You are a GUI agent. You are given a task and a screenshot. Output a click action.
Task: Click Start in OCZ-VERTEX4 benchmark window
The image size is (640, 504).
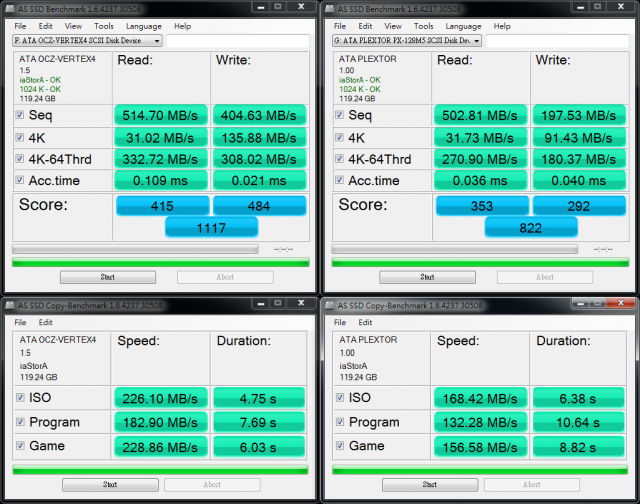108,277
